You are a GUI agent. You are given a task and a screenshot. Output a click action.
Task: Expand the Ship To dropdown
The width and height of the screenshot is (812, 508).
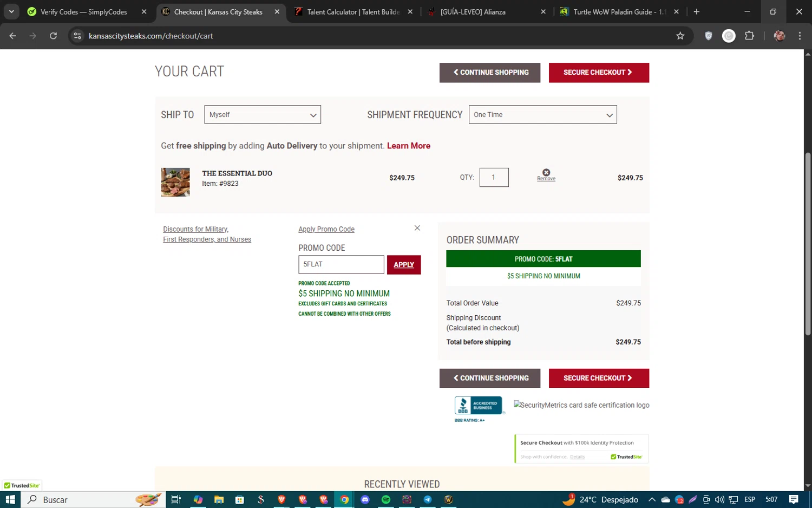click(x=263, y=114)
